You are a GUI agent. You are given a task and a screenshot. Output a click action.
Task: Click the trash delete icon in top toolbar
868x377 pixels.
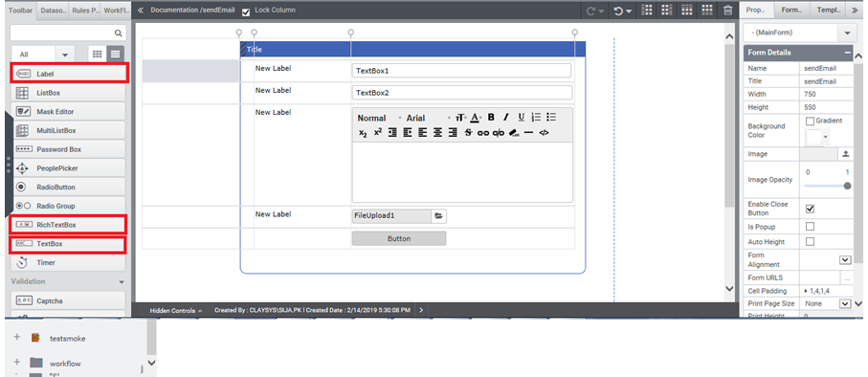tap(728, 10)
